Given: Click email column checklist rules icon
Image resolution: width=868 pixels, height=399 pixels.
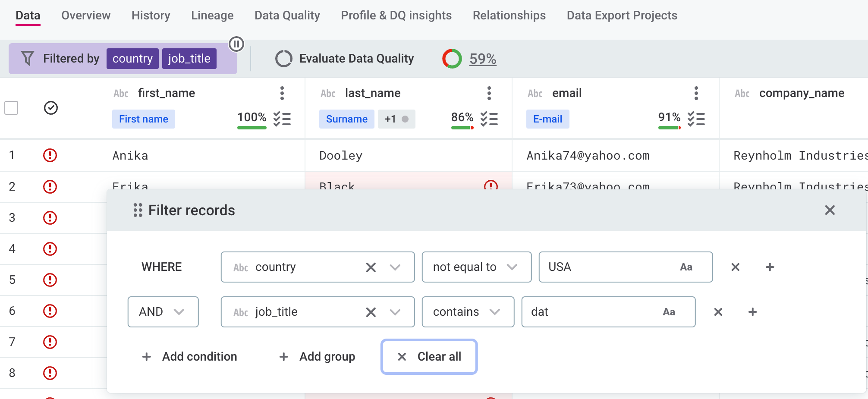Looking at the screenshot, I should click(x=696, y=119).
